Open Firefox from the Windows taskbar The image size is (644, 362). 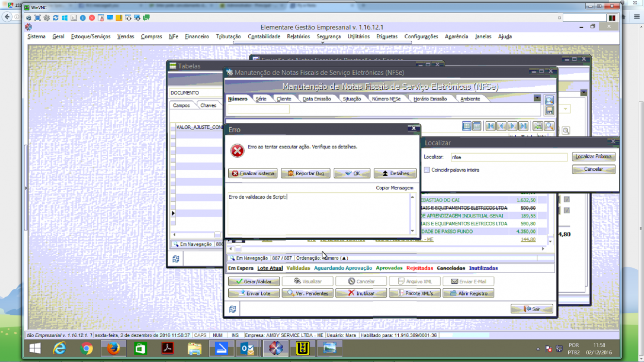[114, 348]
